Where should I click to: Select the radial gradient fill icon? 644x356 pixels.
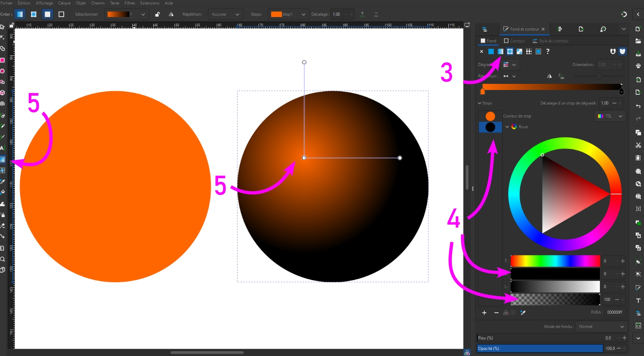pos(510,52)
